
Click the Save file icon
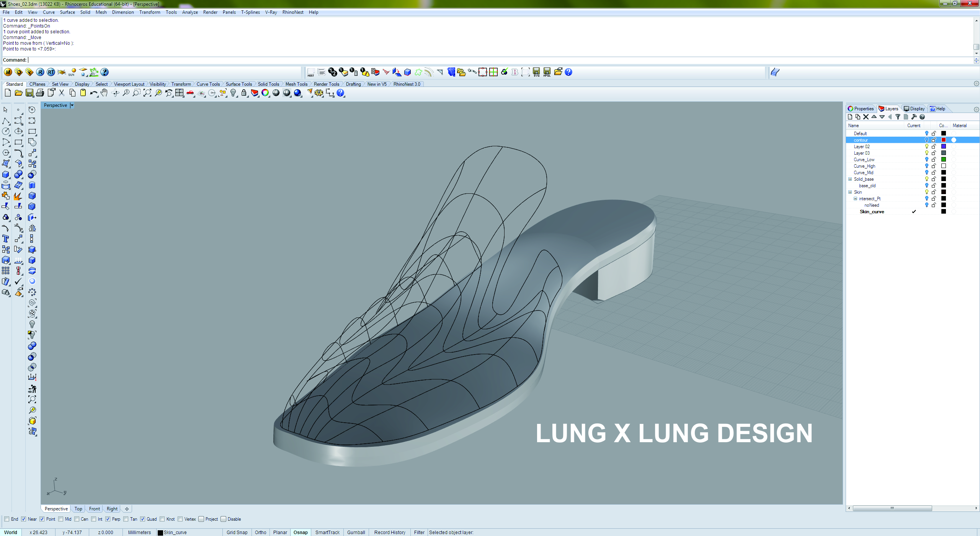pyautogui.click(x=29, y=93)
